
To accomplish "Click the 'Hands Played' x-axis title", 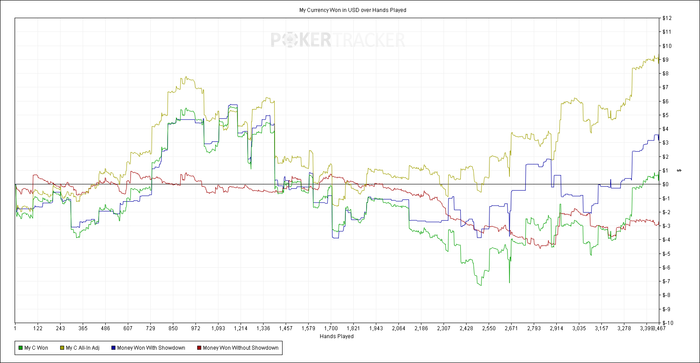I will click(x=337, y=336).
